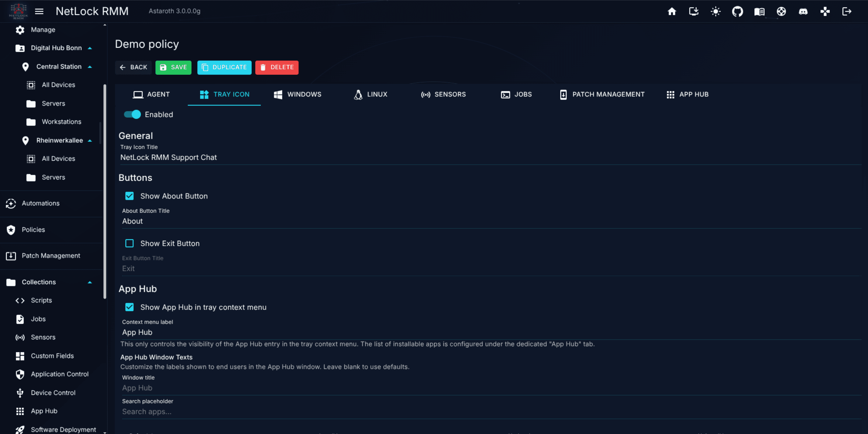The height and width of the screenshot is (434, 868).
Task: Click the Central Station location pin icon
Action: point(25,67)
